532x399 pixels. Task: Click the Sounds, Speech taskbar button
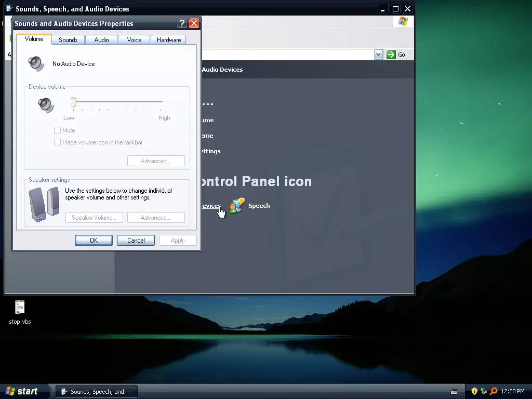pos(96,392)
